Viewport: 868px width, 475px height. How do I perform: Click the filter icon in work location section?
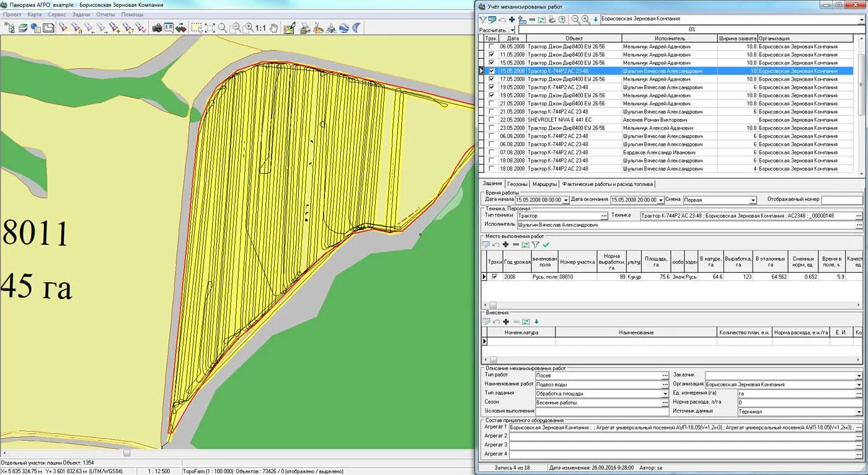(x=535, y=244)
